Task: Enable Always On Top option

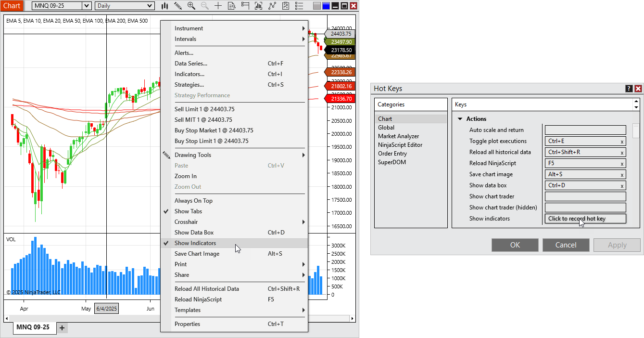Action: [x=193, y=201]
